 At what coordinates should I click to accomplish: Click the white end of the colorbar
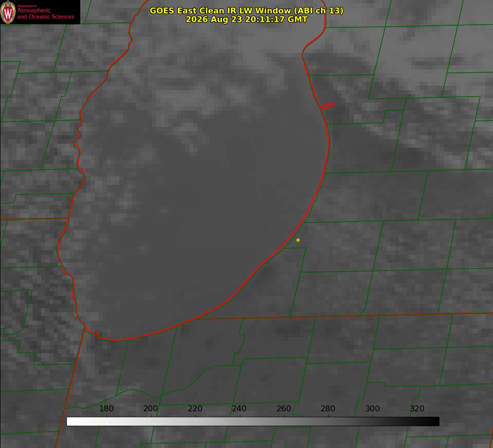pos(73,421)
